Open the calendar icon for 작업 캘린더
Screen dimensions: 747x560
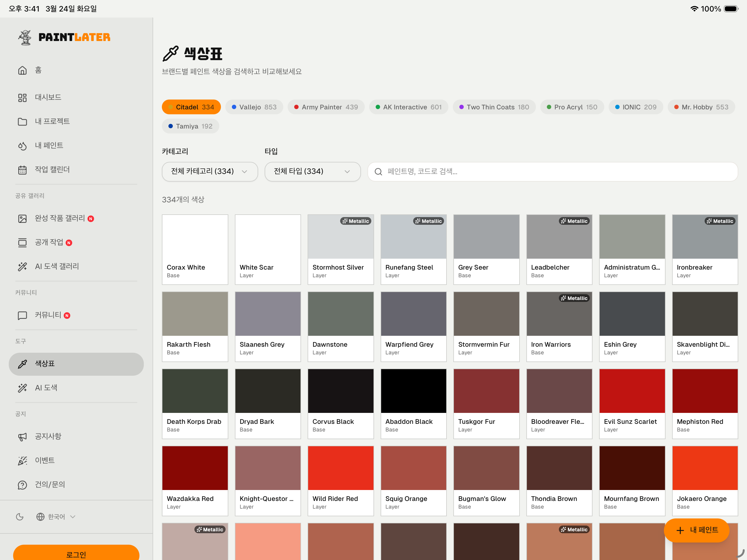tap(22, 170)
